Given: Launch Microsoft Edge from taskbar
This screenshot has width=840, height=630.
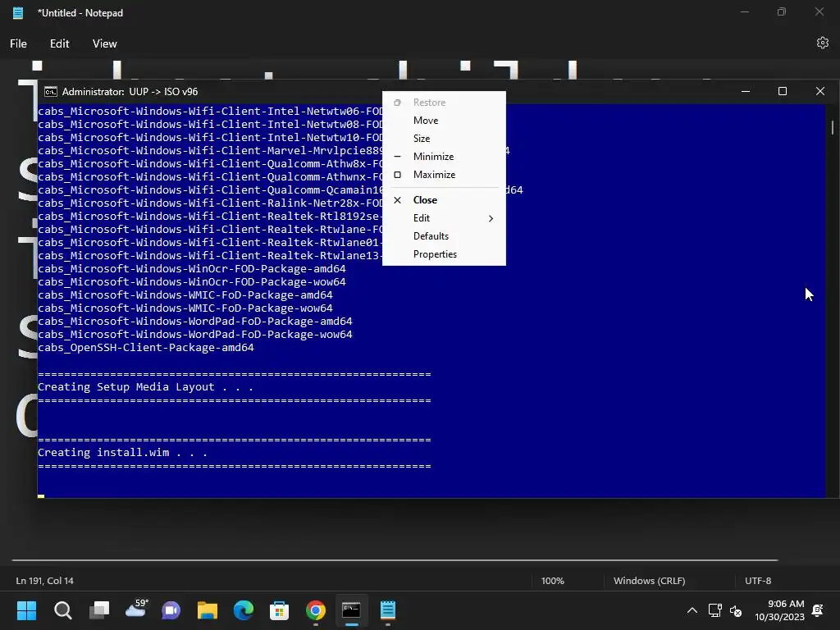Looking at the screenshot, I should (x=243, y=610).
